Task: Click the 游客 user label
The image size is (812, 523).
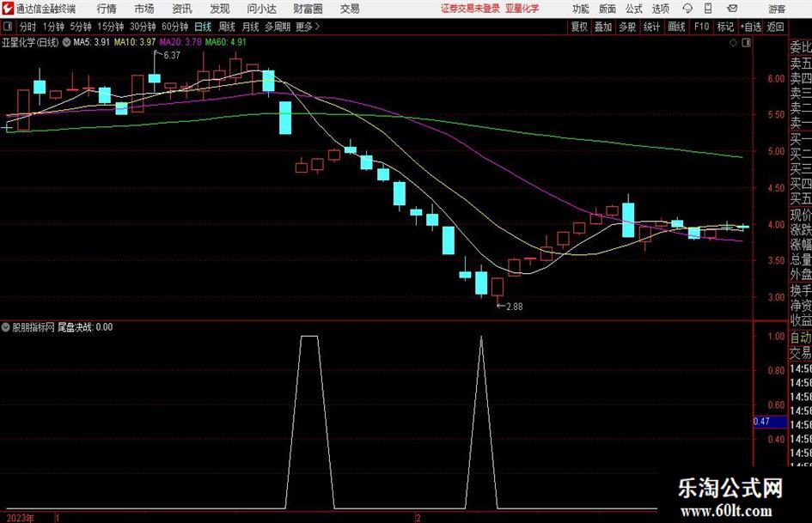Action: (x=776, y=9)
